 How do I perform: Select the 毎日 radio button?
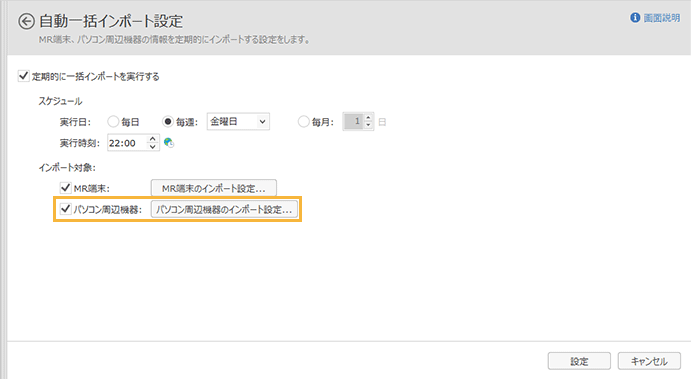coord(113,121)
